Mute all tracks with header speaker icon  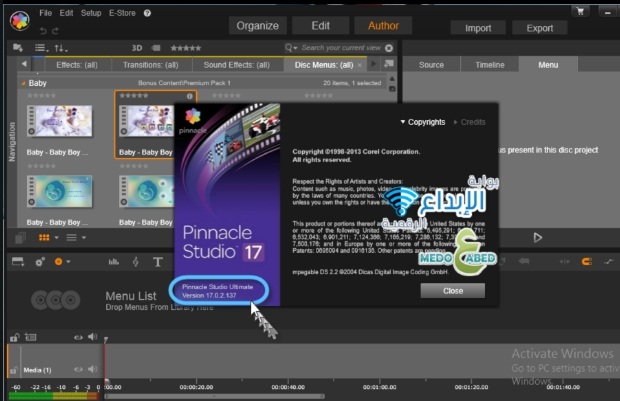pyautogui.click(x=93, y=337)
